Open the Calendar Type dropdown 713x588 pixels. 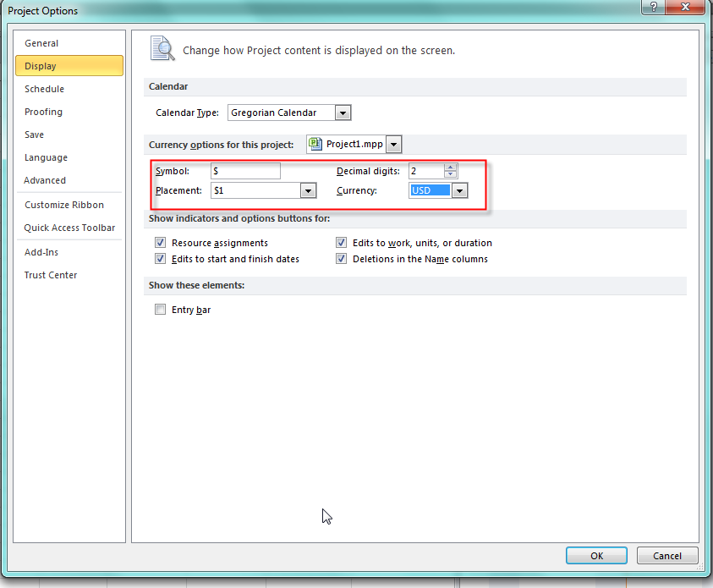(x=343, y=113)
